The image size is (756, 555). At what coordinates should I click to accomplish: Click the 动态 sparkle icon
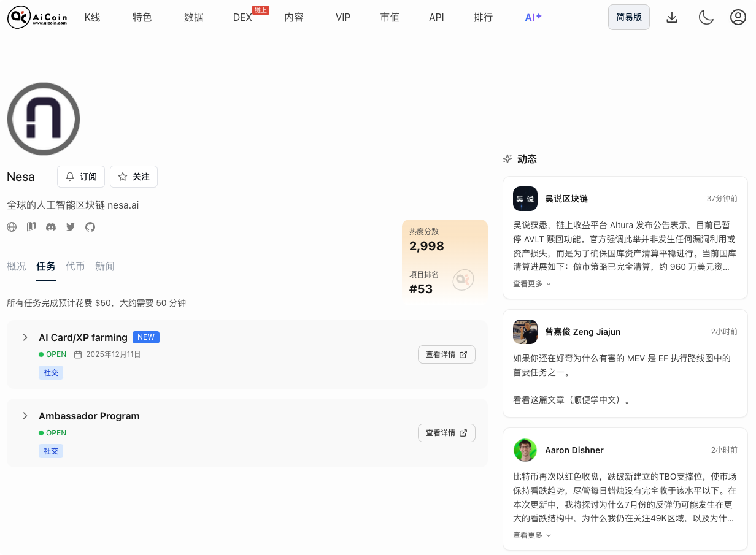(507, 159)
